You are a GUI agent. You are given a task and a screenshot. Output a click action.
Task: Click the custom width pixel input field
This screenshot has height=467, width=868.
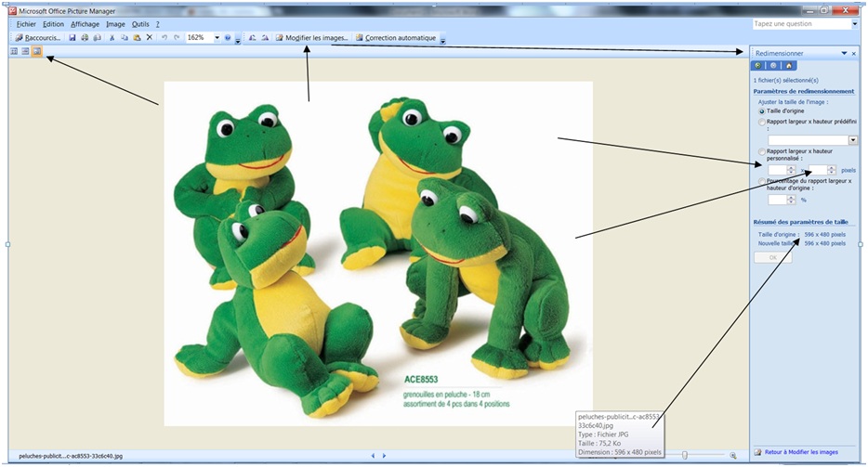pyautogui.click(x=777, y=170)
